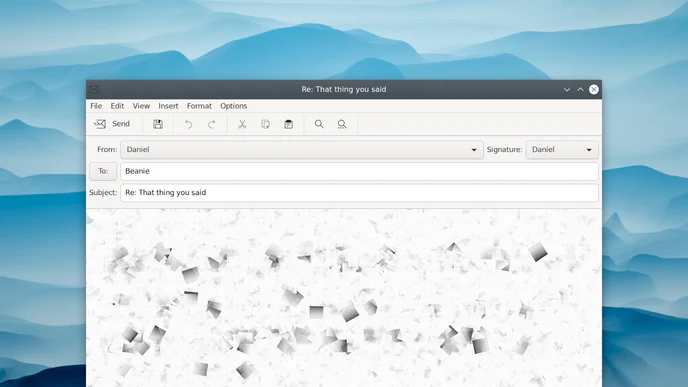Image resolution: width=688 pixels, height=387 pixels.
Task: Copy selection using the copy icon
Action: point(265,124)
